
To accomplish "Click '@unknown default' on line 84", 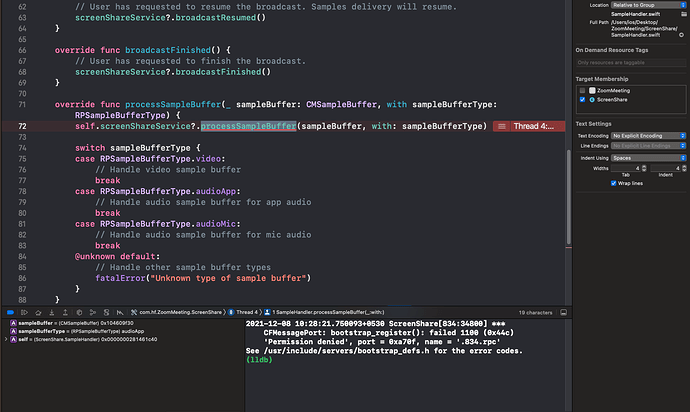I will [x=115, y=257].
